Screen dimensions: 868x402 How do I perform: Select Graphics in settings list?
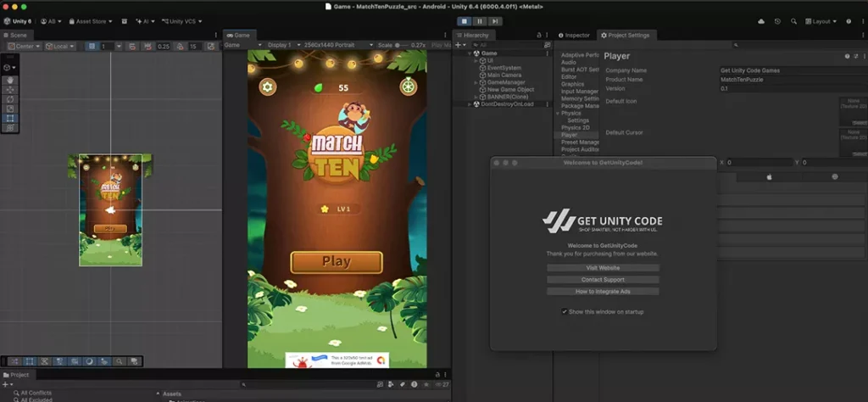pos(572,84)
